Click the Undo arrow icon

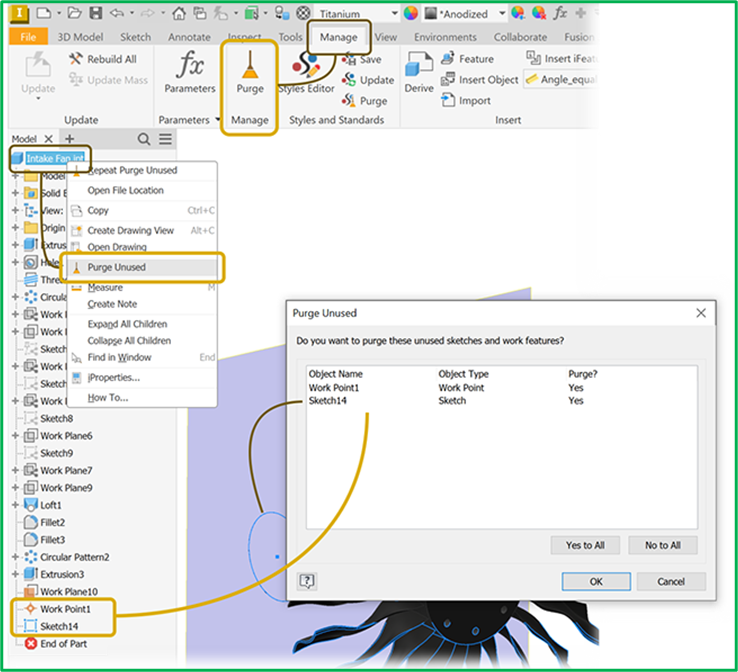[x=116, y=13]
